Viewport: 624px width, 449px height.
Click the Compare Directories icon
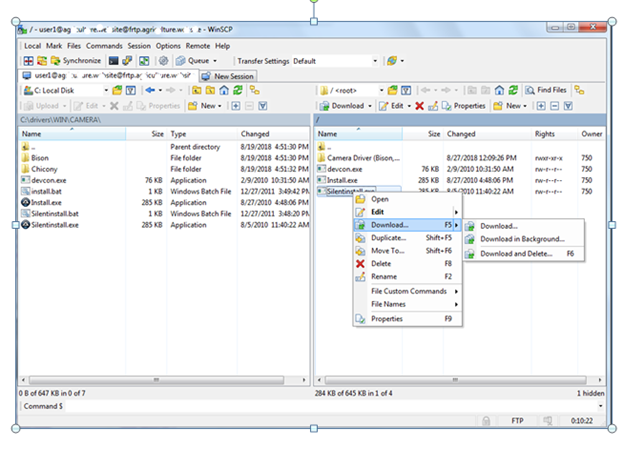(28, 61)
